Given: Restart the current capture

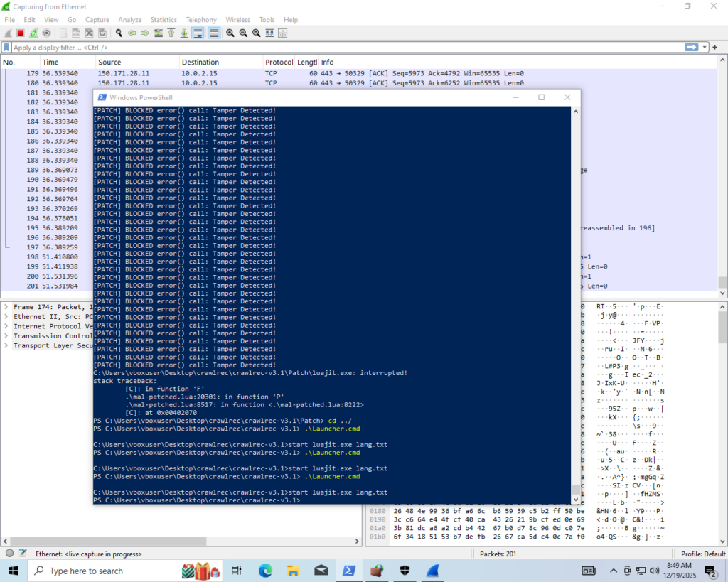Looking at the screenshot, I should click(34, 33).
